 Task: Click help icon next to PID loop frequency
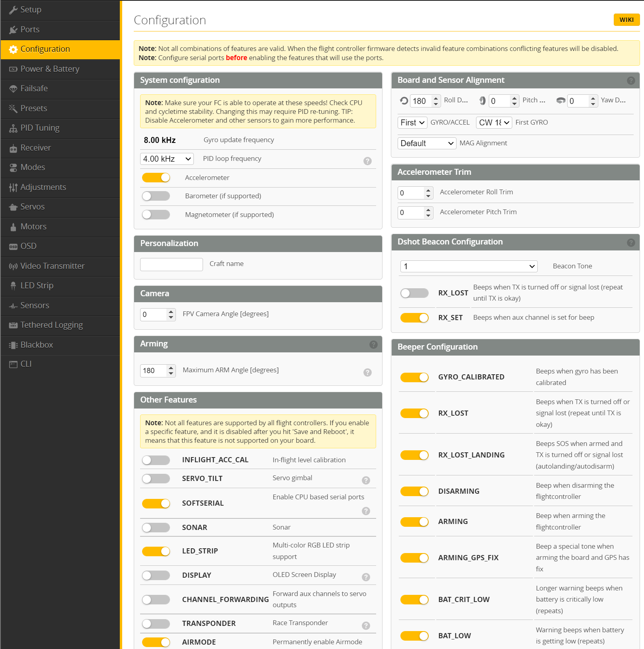tap(367, 161)
